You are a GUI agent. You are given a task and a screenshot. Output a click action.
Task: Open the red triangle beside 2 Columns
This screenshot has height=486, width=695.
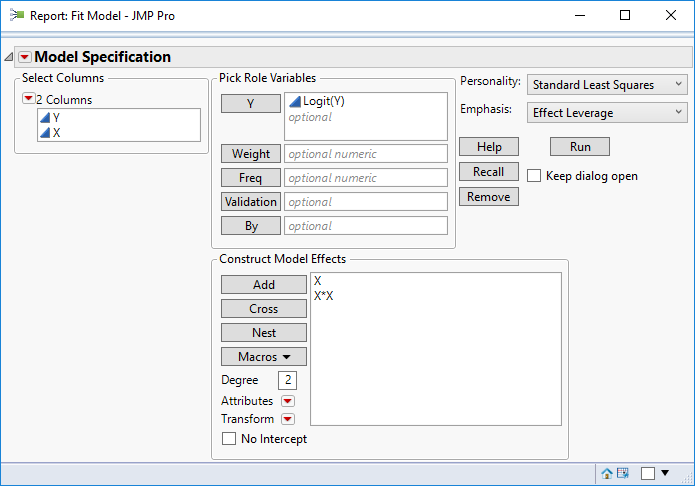coord(28,100)
